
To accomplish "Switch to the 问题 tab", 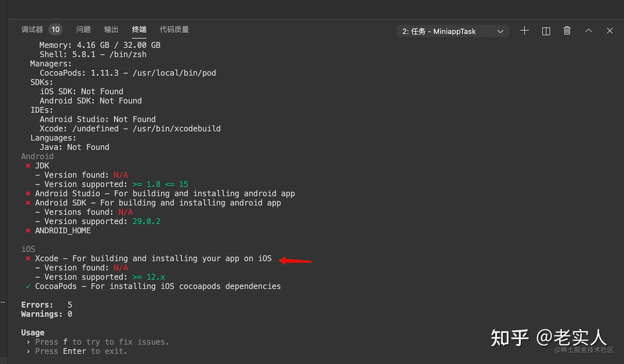I will coord(84,29).
